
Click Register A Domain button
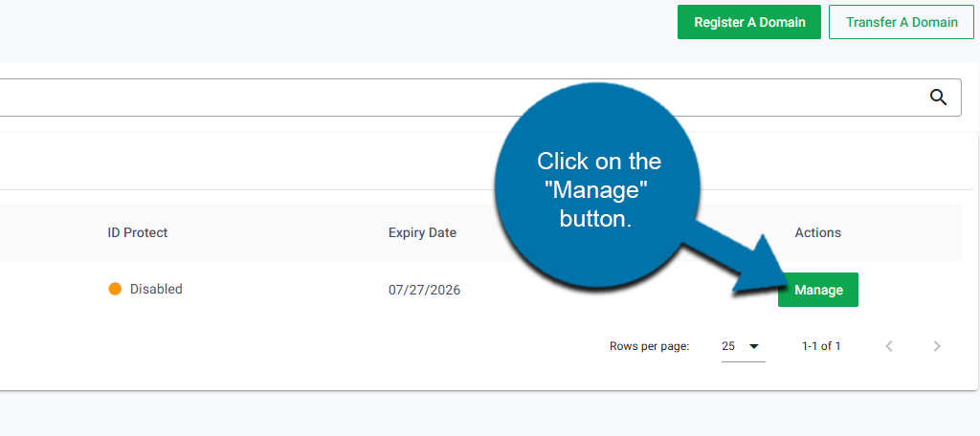click(749, 23)
